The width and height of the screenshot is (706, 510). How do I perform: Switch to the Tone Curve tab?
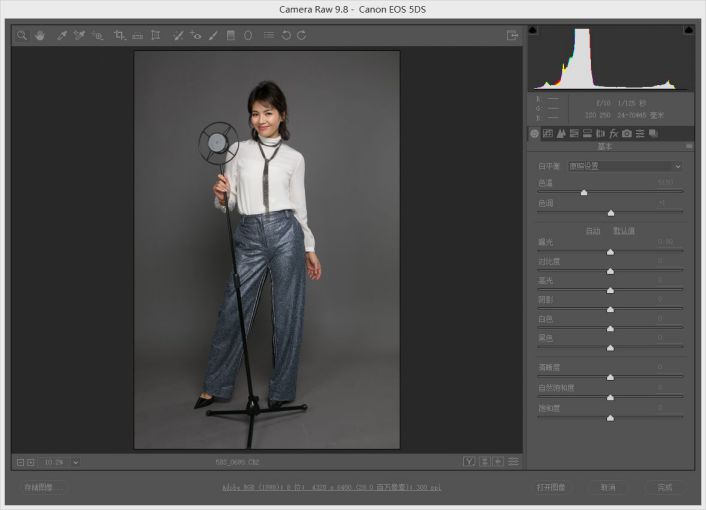coord(548,133)
